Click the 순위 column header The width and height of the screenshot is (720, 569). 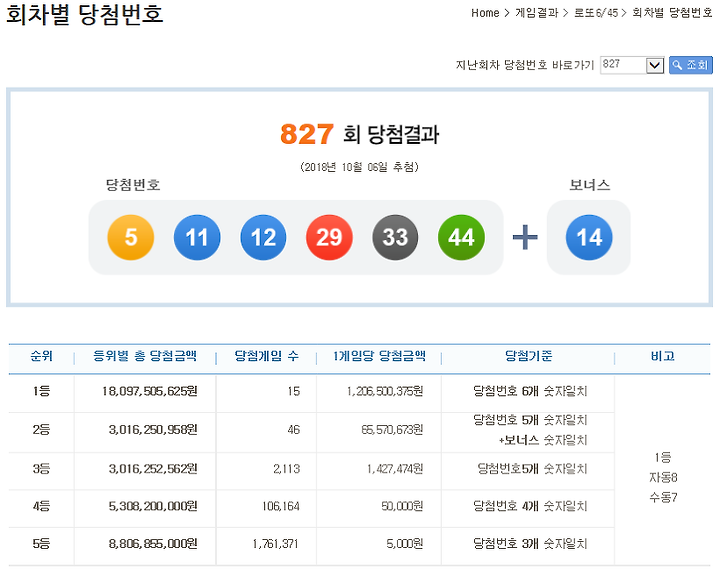tap(41, 356)
